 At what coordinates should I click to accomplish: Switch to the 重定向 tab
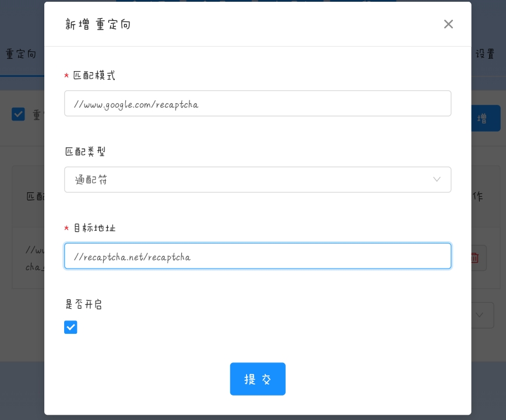point(21,54)
